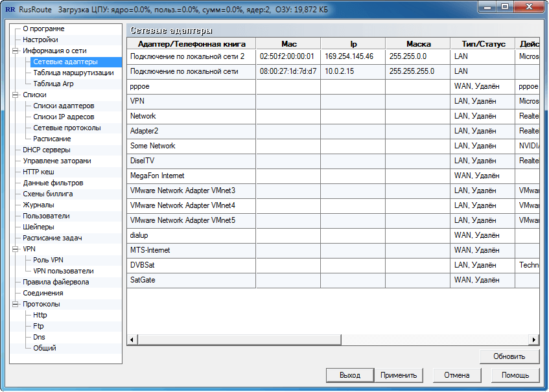Sort by the Mac column header
549x392 pixels.
pos(288,44)
